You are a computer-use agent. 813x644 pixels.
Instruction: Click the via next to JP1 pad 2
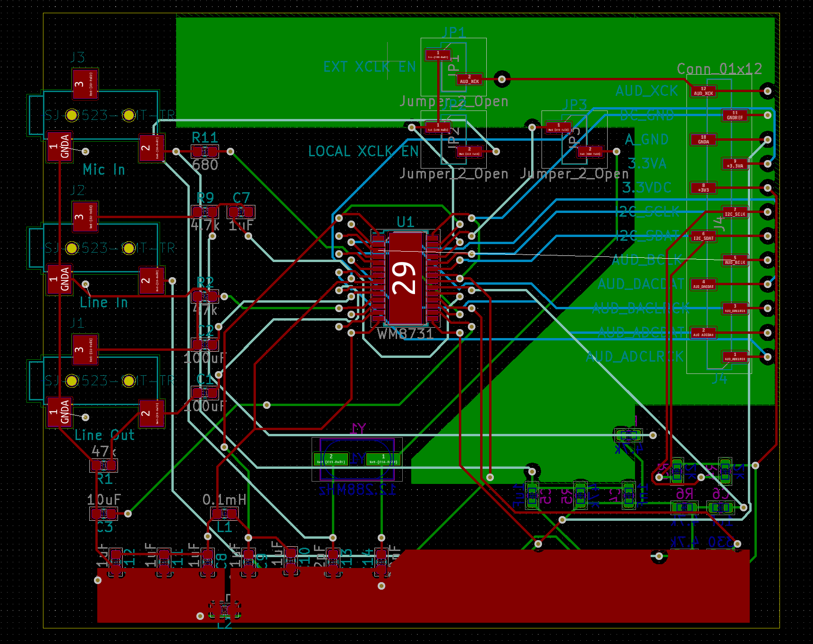point(502,79)
